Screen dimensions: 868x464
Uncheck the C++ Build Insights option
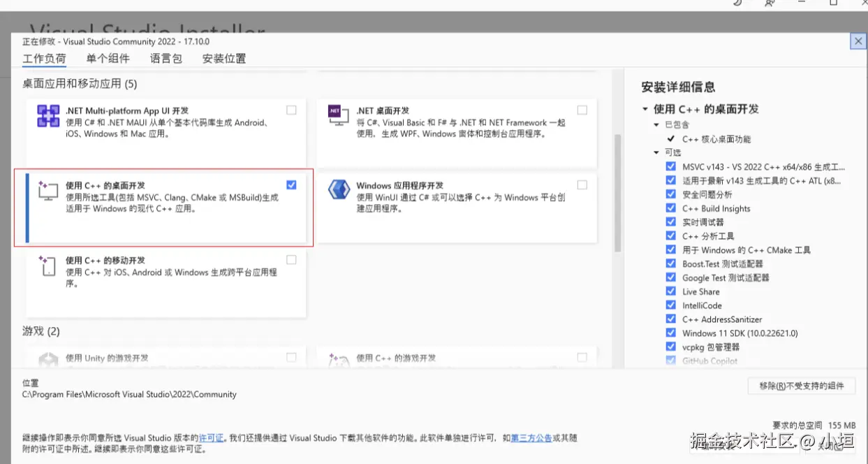coord(671,208)
